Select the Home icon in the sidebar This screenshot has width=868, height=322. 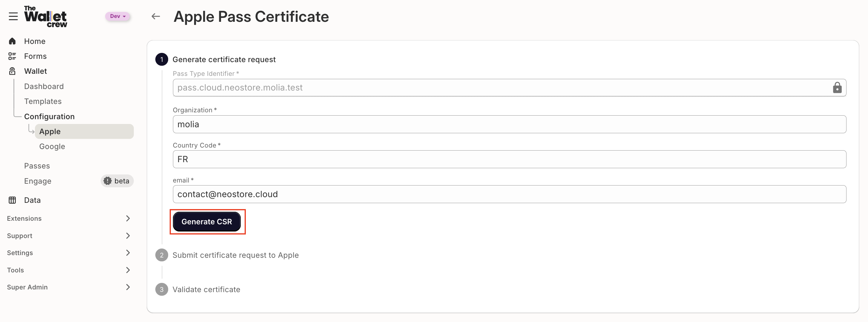[x=12, y=41]
